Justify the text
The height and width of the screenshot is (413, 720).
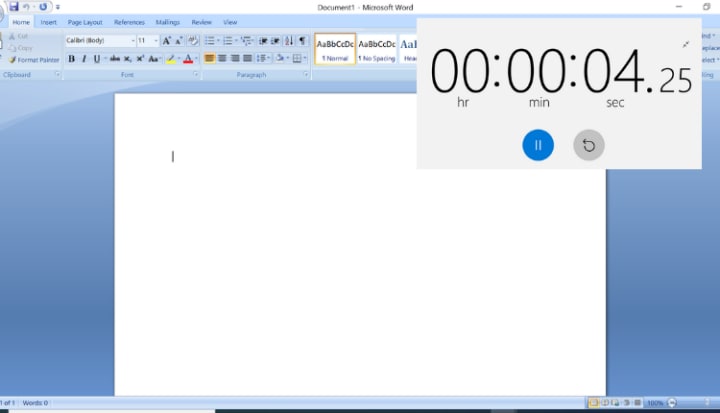(248, 58)
